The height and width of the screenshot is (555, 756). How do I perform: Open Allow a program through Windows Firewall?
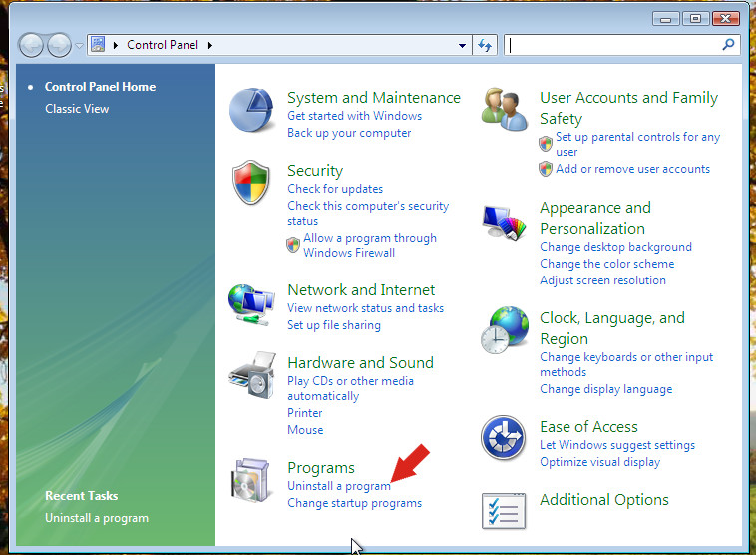pyautogui.click(x=370, y=245)
